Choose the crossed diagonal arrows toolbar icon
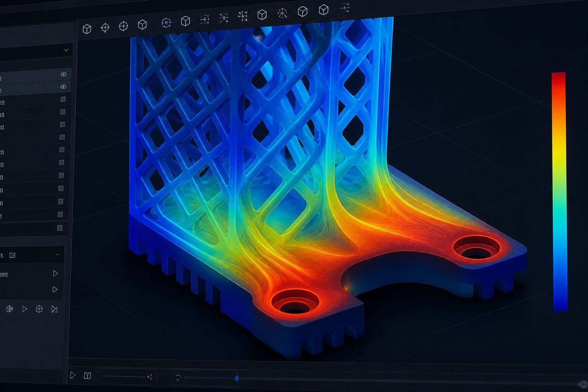 point(224,18)
